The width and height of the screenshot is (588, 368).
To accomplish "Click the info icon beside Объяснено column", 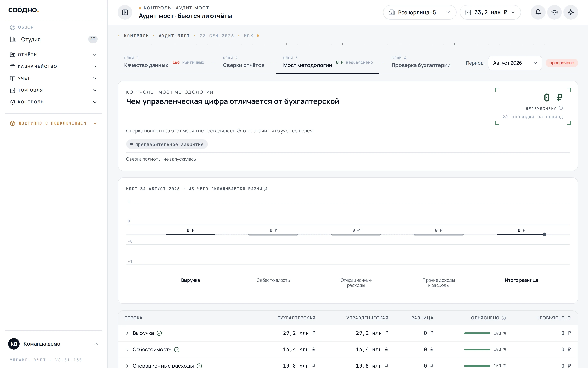I will coord(504,318).
